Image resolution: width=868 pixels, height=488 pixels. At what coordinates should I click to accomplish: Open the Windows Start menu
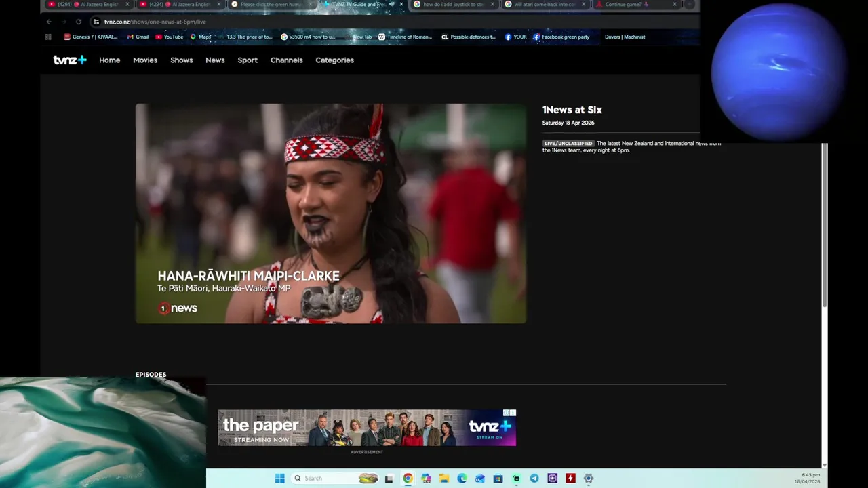(279, 479)
